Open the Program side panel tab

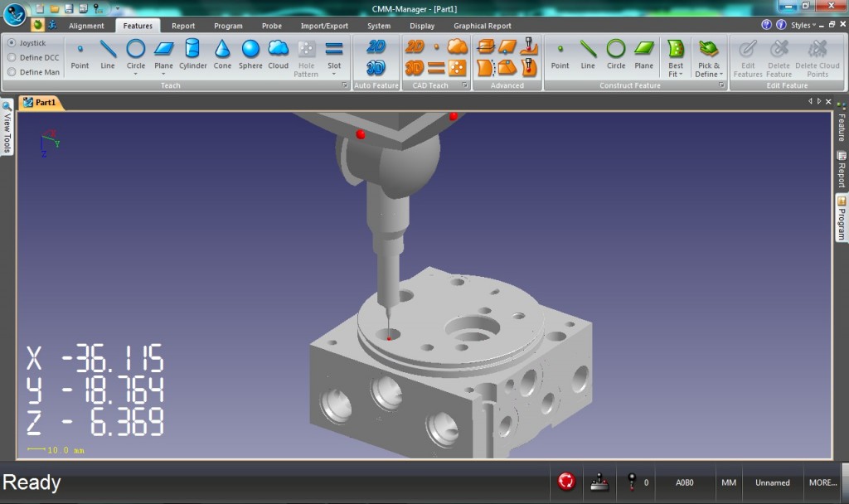(841, 218)
